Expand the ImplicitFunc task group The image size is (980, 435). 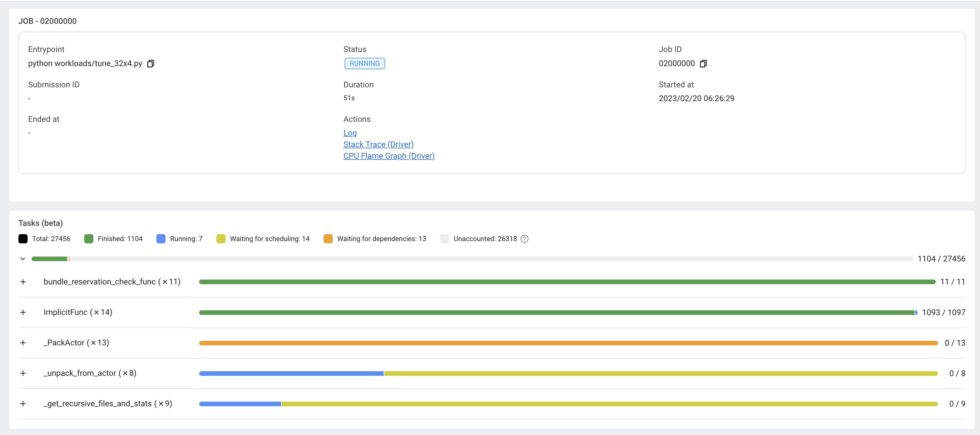(x=23, y=312)
